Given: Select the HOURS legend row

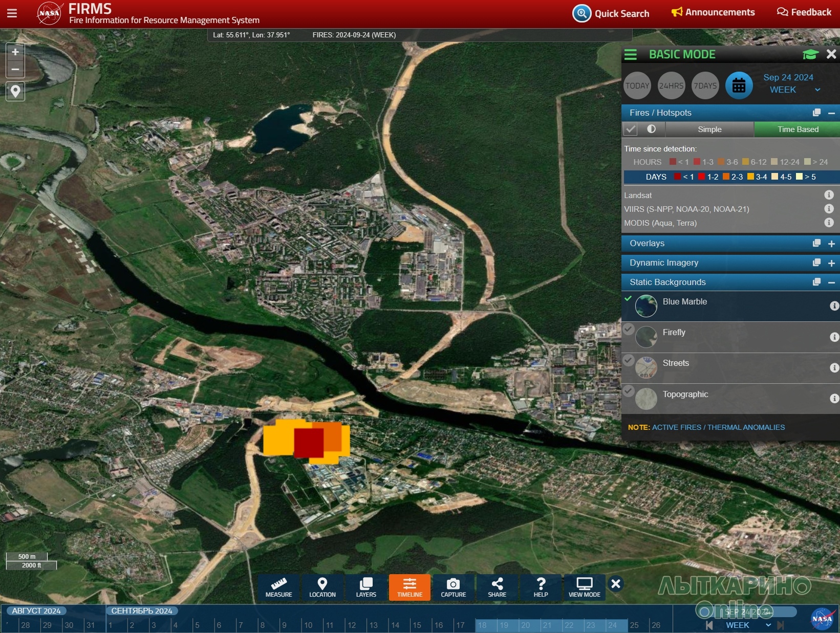Looking at the screenshot, I should pos(730,162).
